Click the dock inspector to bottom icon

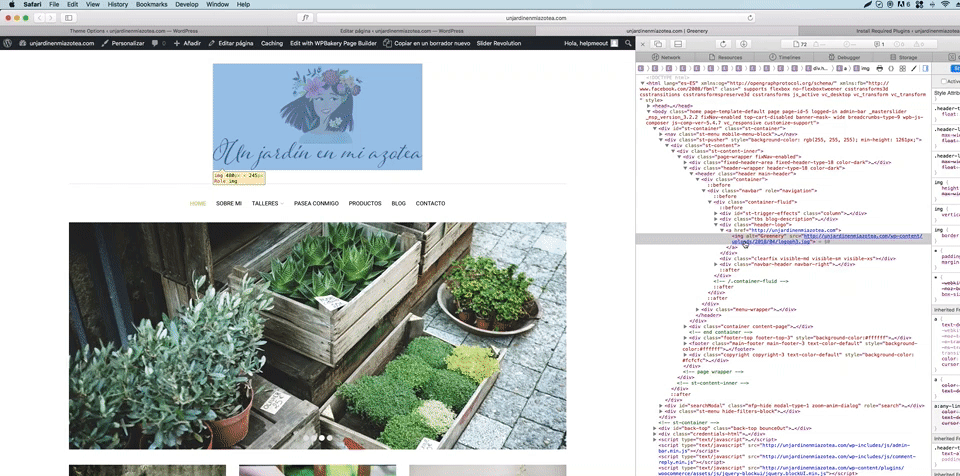(x=678, y=44)
